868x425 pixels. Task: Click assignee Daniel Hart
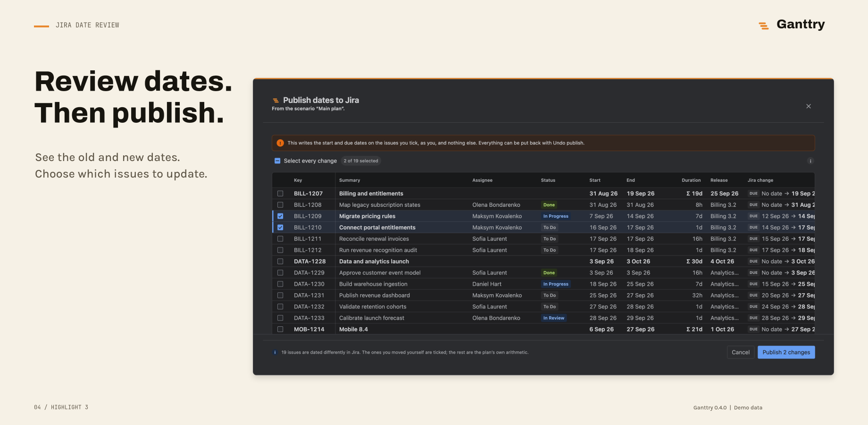pos(487,284)
